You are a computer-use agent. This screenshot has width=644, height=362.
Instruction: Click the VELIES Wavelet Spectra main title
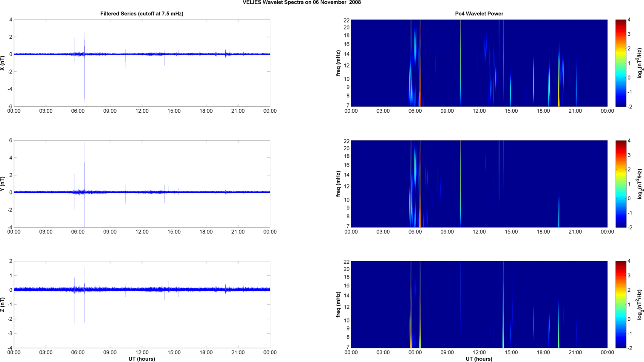coord(302,3)
